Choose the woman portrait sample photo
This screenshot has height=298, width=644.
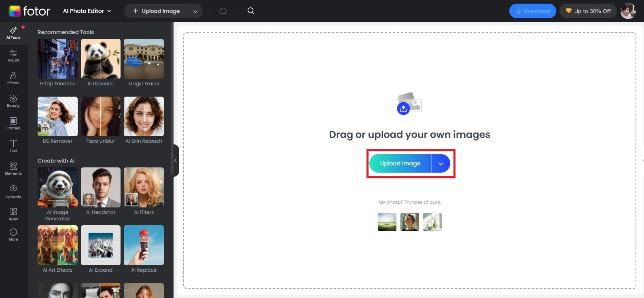pyautogui.click(x=410, y=222)
